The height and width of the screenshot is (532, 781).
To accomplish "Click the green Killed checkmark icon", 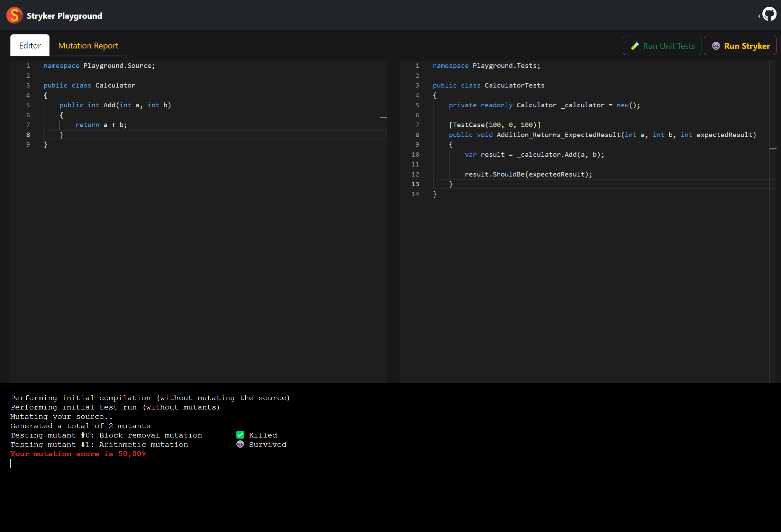I will point(240,435).
